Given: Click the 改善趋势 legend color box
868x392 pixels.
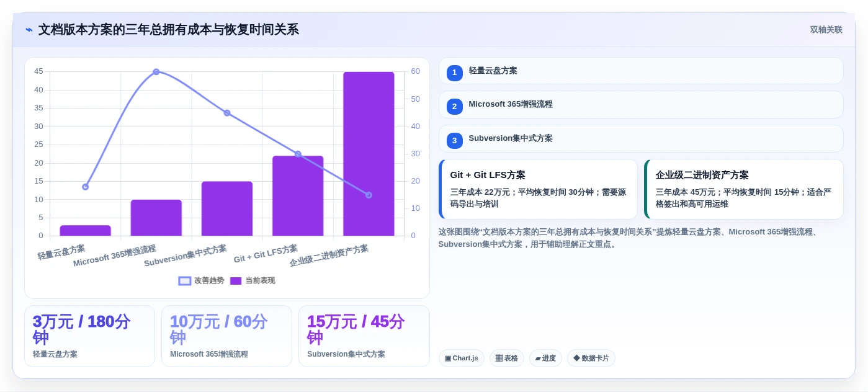Looking at the screenshot, I should pos(185,281).
